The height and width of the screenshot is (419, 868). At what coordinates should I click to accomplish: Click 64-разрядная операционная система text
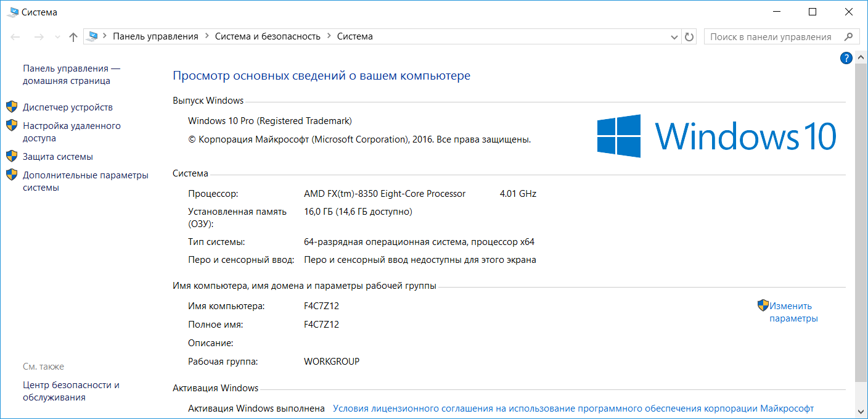click(x=419, y=242)
